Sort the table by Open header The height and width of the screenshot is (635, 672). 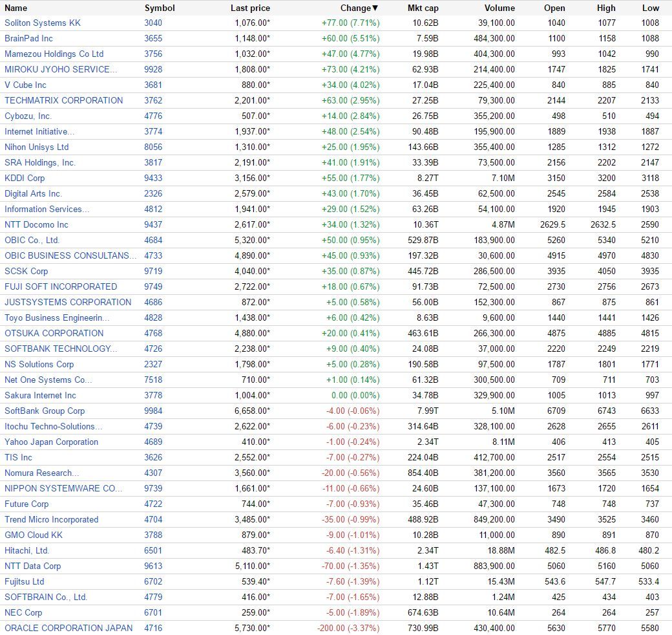[554, 8]
